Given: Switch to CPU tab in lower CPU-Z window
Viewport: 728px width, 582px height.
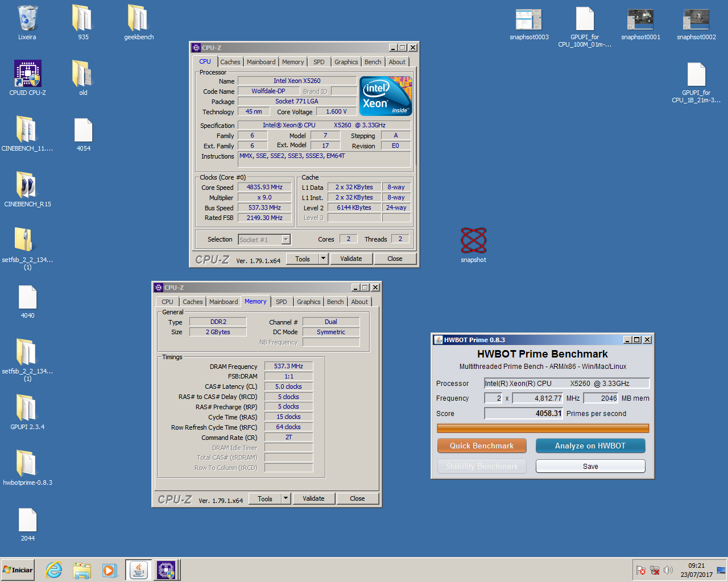Looking at the screenshot, I should (167, 302).
